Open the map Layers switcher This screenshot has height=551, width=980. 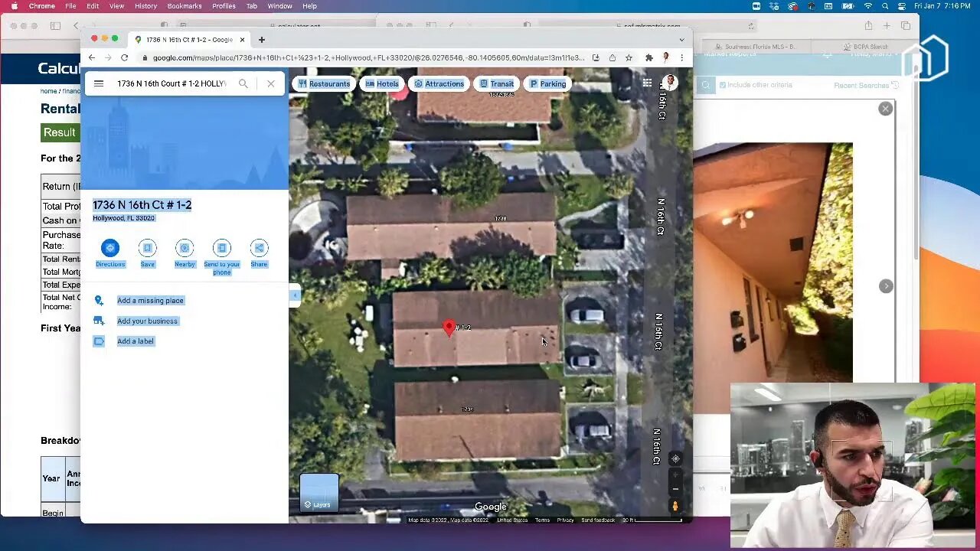pyautogui.click(x=318, y=492)
